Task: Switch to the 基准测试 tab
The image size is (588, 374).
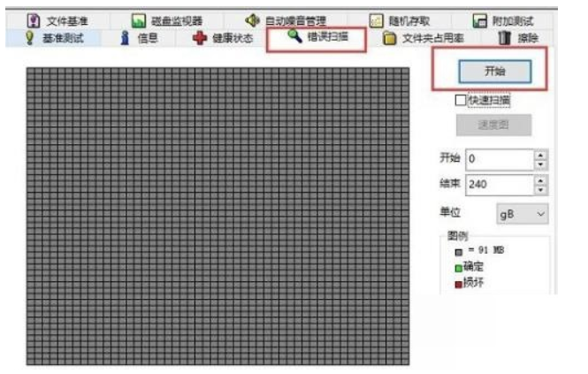Action: pyautogui.click(x=53, y=38)
